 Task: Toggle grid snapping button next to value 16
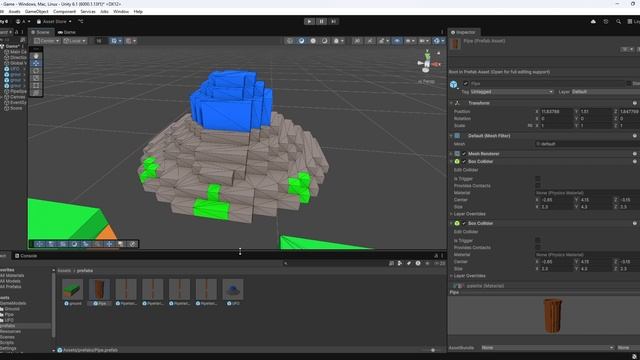pos(116,41)
